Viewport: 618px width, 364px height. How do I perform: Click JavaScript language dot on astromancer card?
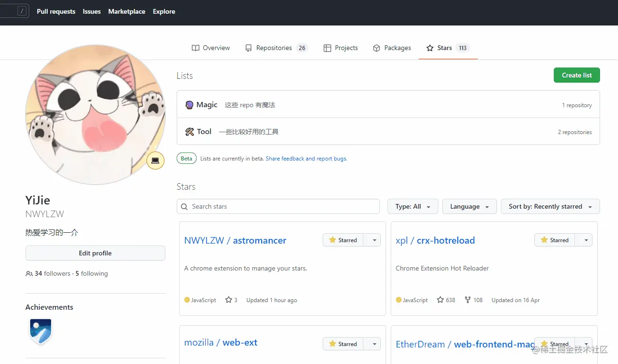pyautogui.click(x=187, y=300)
